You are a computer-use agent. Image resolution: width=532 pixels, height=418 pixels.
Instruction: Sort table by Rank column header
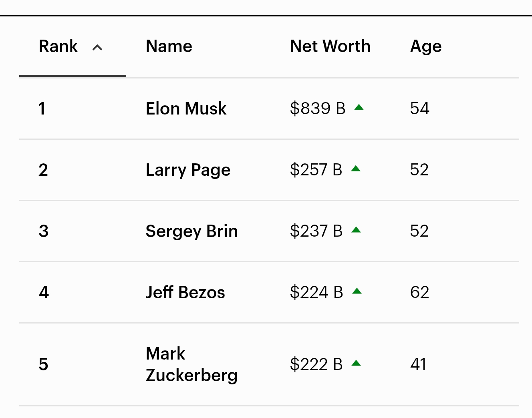pos(58,46)
